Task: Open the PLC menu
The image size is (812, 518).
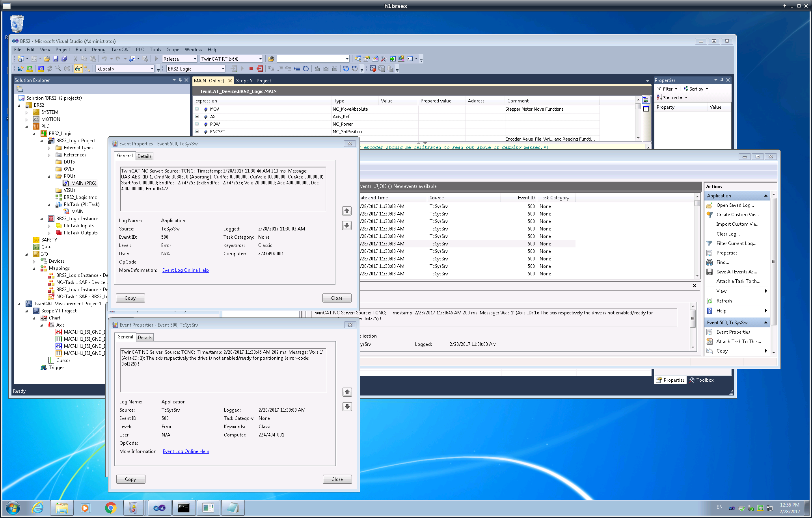Action: tap(140, 50)
